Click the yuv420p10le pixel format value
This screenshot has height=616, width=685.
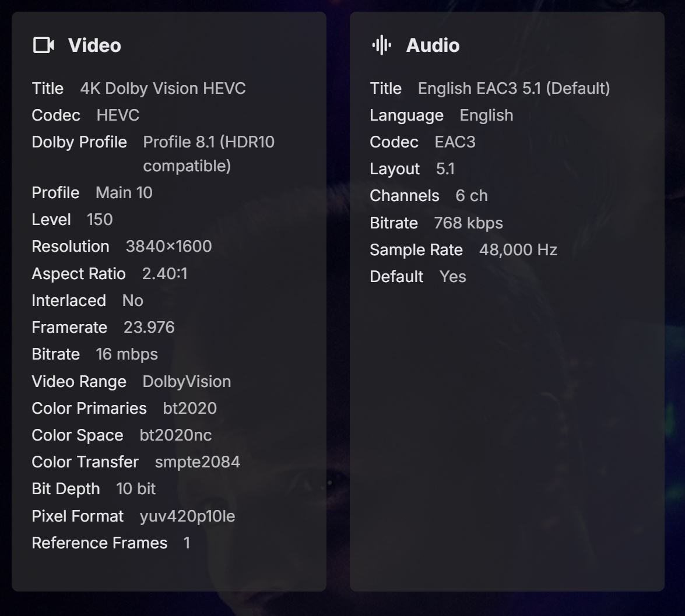pyautogui.click(x=187, y=516)
